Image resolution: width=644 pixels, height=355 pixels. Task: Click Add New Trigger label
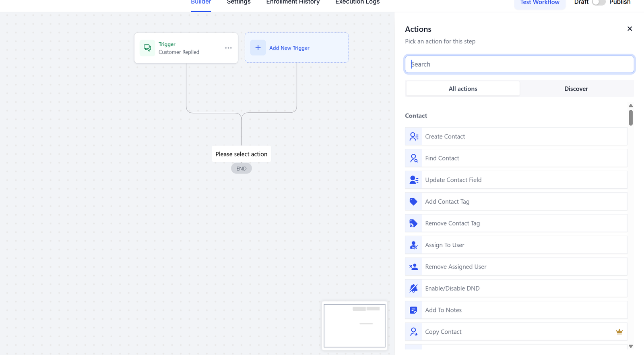tap(289, 48)
